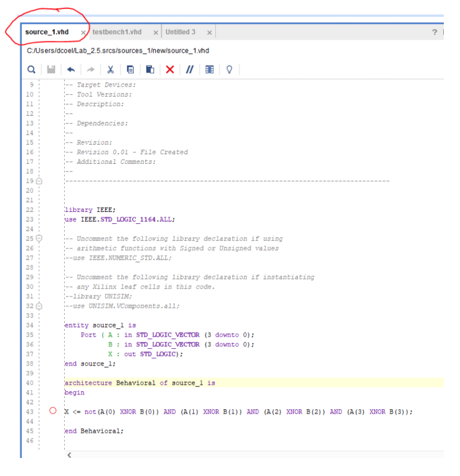Click 'Revision 0.01 - File Created' comment
This screenshot has width=460, height=476.
pyautogui.click(x=127, y=152)
